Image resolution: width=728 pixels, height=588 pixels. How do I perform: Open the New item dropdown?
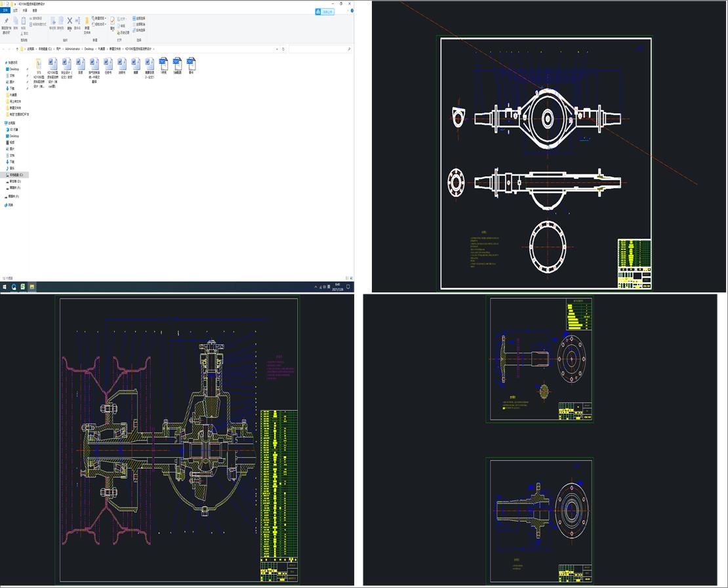[x=99, y=18]
